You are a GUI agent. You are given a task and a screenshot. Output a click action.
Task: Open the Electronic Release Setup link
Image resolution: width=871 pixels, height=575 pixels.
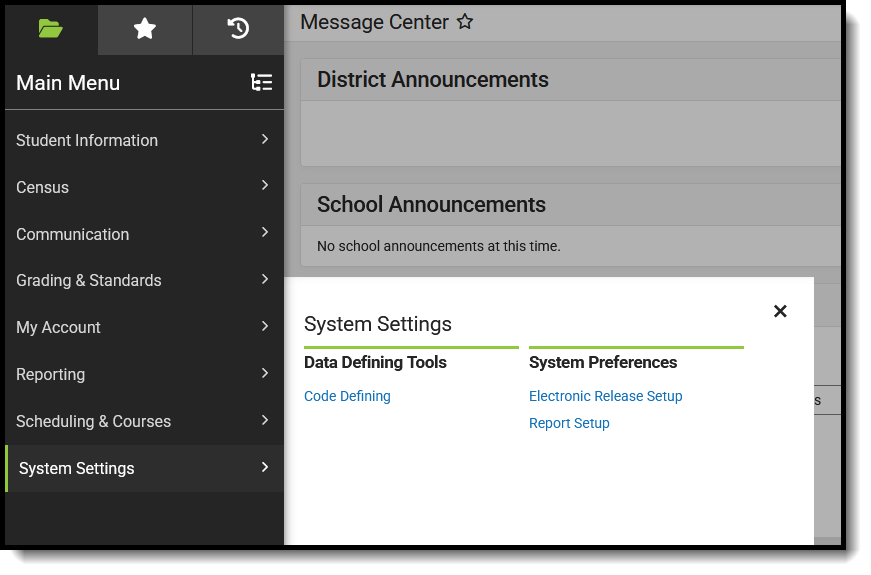(605, 396)
